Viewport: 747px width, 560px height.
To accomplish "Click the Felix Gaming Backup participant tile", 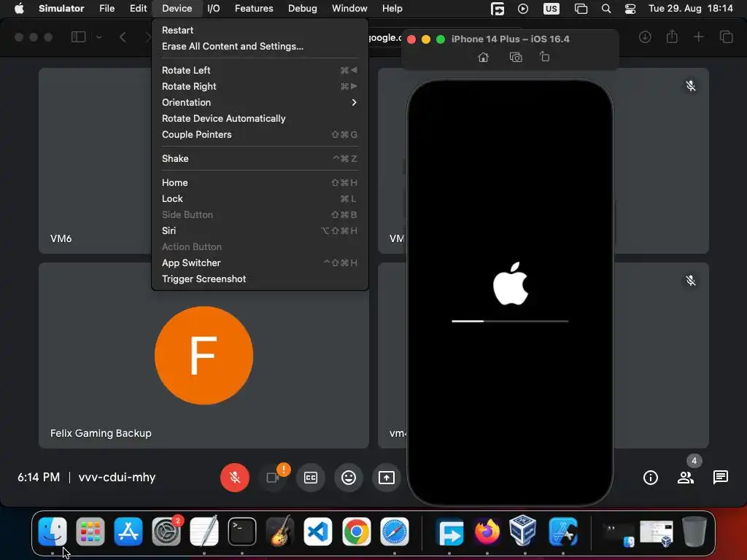I will (204, 355).
